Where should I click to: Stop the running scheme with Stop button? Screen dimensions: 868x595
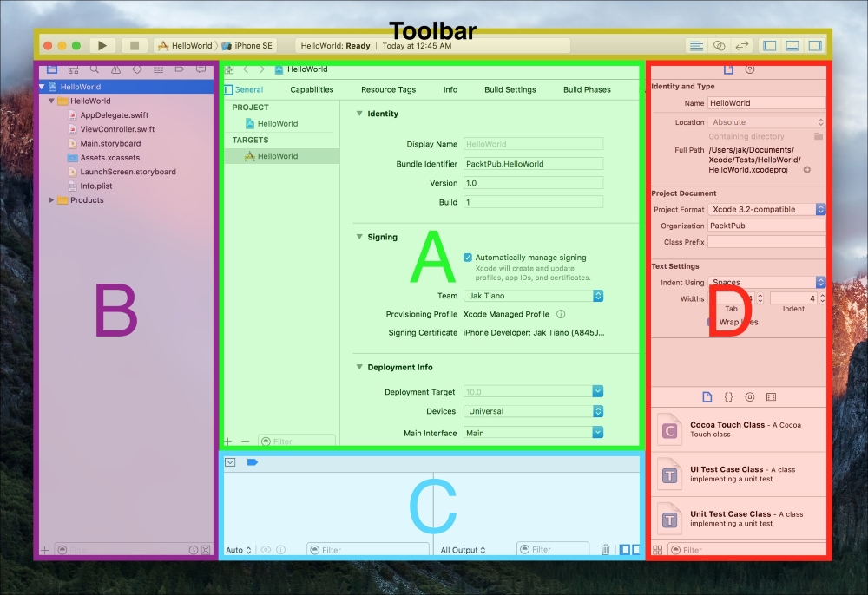pyautogui.click(x=134, y=45)
